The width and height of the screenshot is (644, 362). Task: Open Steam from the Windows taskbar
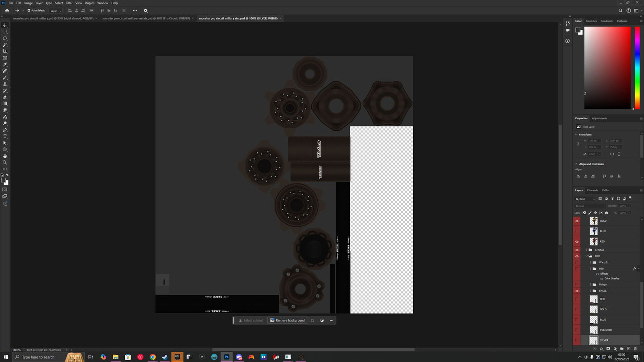165,357
